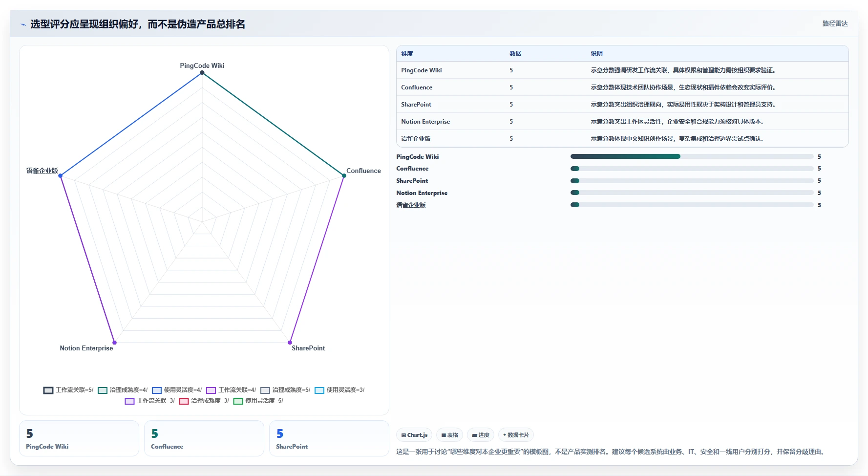Toggle the 治理成熟度=5/ legend entry

[x=285, y=390]
